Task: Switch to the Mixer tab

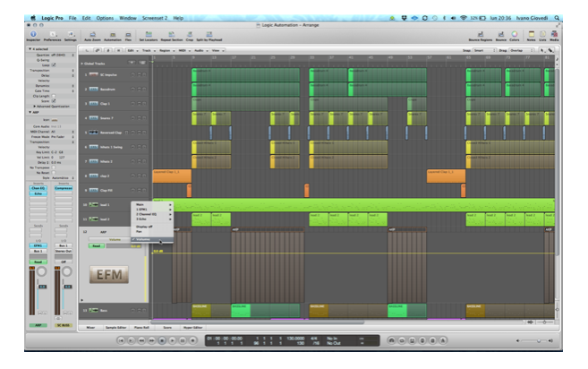Action: (90, 328)
